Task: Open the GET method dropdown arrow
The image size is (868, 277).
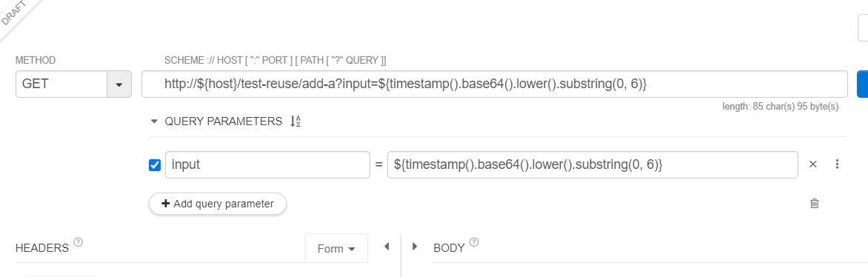Action: pyautogui.click(x=119, y=84)
